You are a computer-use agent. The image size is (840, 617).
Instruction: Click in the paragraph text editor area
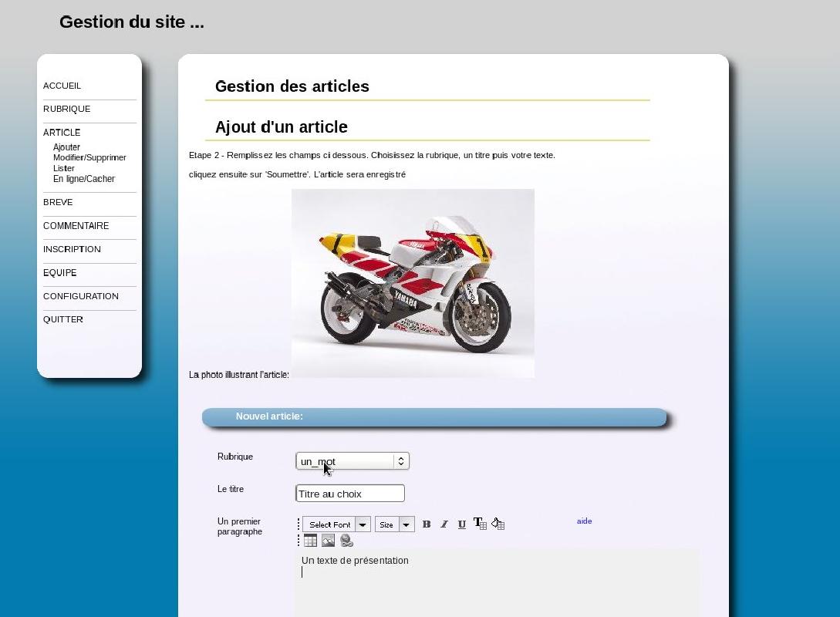pos(496,583)
